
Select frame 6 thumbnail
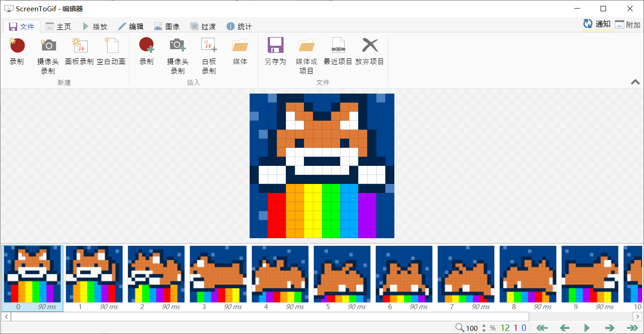tap(404, 278)
